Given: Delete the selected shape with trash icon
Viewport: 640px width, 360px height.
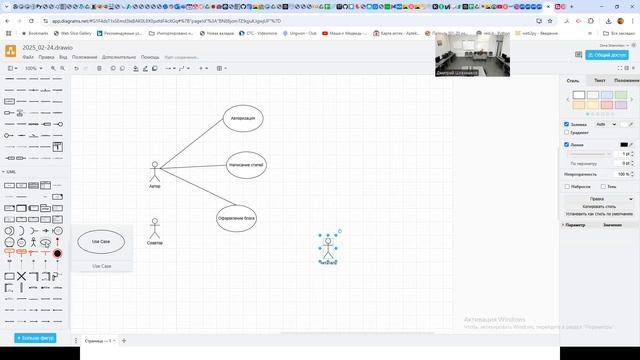Looking at the screenshot, I should [99, 69].
